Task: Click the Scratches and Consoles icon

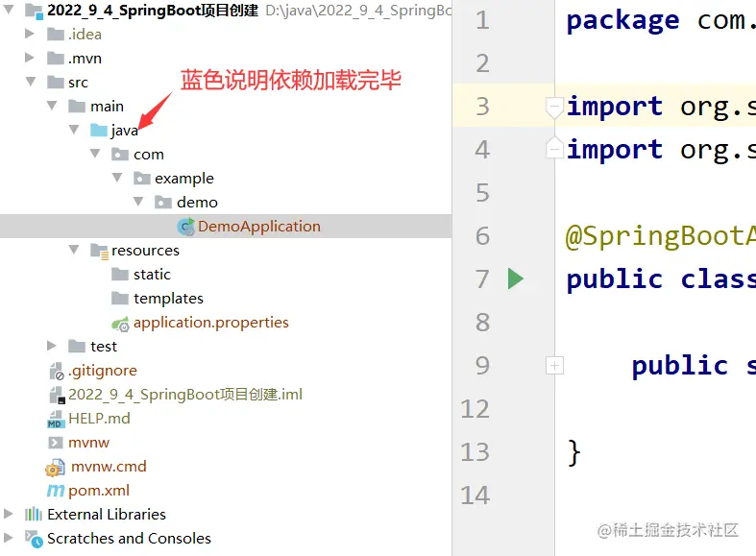Action: 34,539
